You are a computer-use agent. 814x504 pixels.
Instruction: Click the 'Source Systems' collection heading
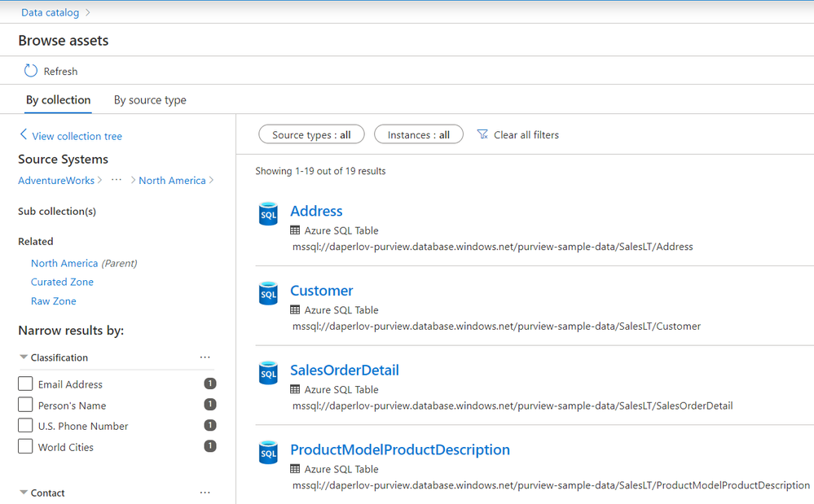(x=64, y=160)
